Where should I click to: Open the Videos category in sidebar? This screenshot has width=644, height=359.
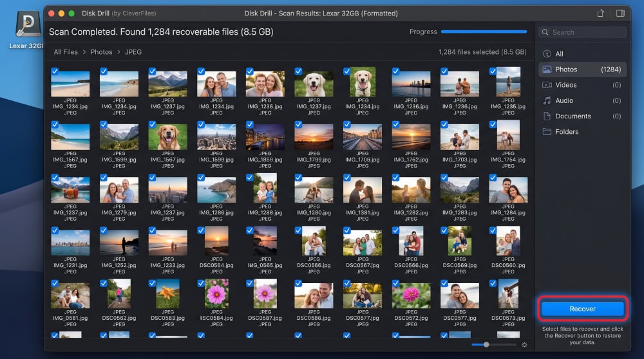click(x=582, y=85)
